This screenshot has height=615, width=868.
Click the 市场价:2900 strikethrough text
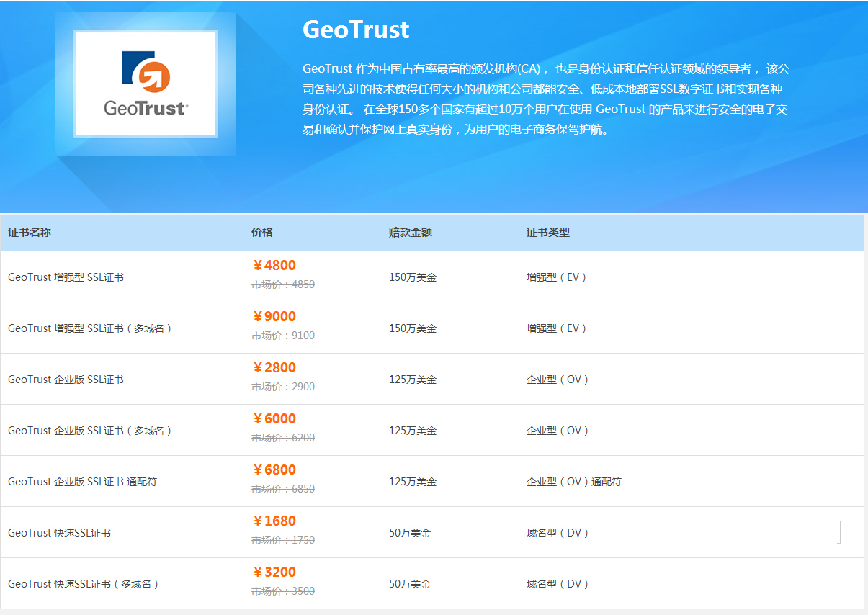click(283, 387)
